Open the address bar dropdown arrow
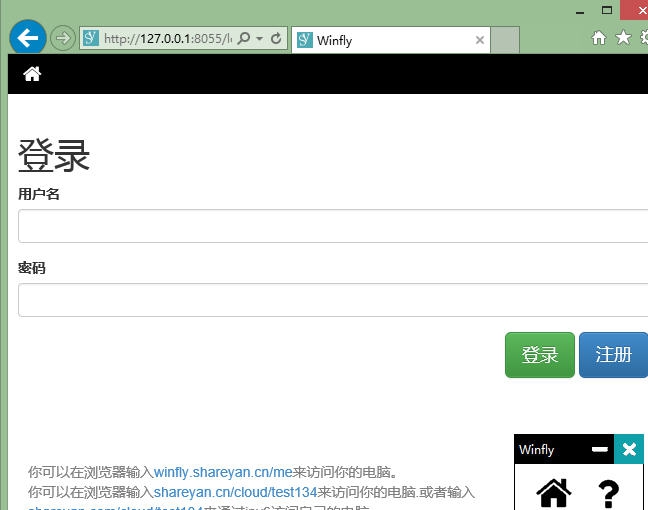 point(260,38)
